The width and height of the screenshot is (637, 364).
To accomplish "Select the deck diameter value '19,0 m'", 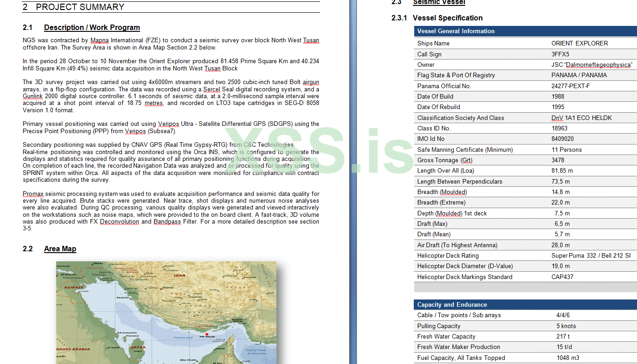I will (x=561, y=266).
